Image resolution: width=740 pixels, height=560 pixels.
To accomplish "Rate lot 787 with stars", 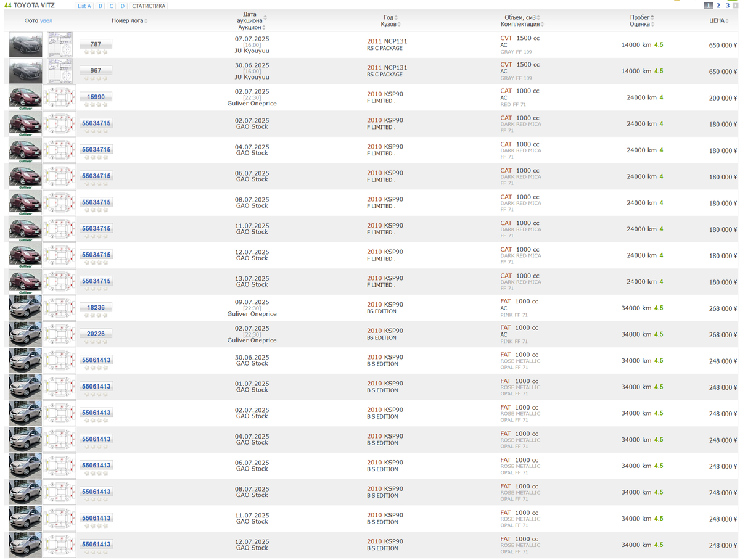I will pyautogui.click(x=96, y=52).
